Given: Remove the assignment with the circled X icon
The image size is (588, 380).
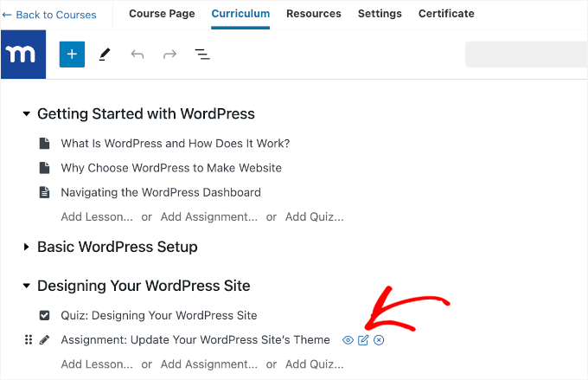Looking at the screenshot, I should pos(379,340).
